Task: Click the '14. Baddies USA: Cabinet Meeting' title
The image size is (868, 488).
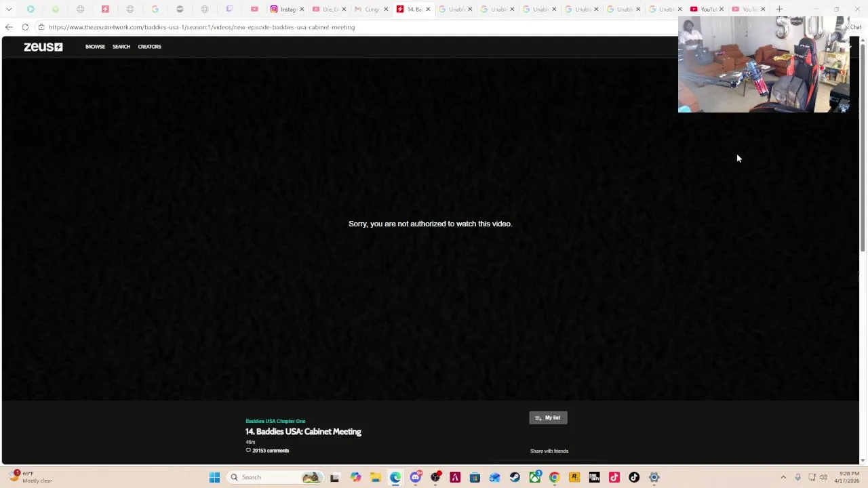Action: click(303, 432)
